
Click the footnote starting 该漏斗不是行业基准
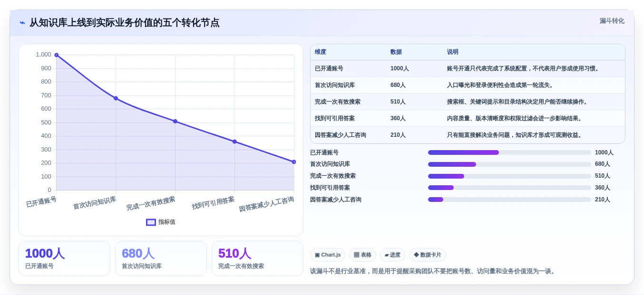click(x=433, y=271)
